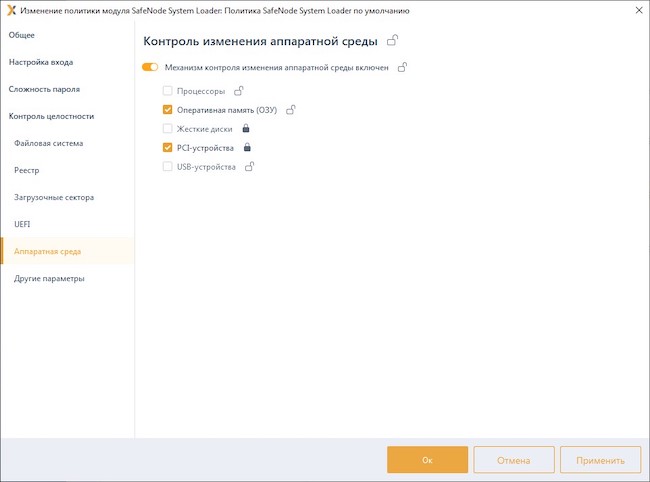Check the Процессоры checkbox
Image resolution: width=650 pixels, height=482 pixels.
(168, 91)
